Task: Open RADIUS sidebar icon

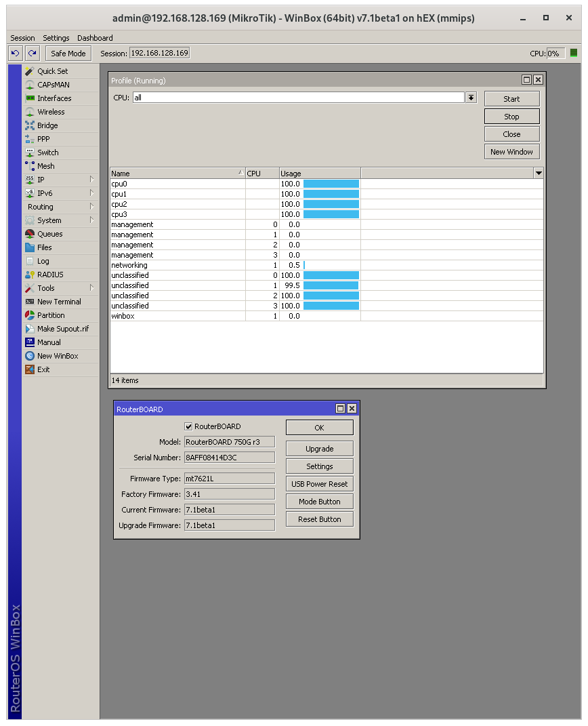Action: (x=30, y=275)
